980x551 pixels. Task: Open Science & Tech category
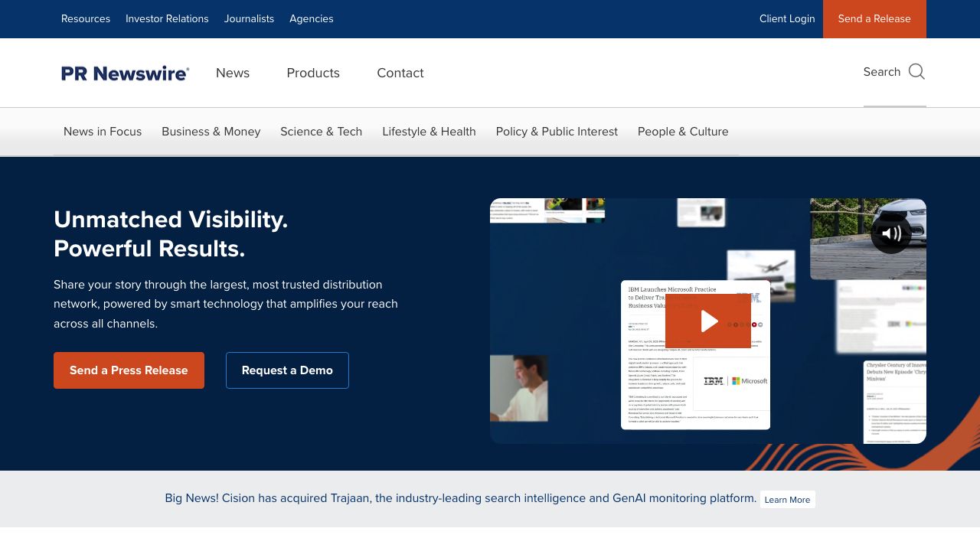point(321,132)
